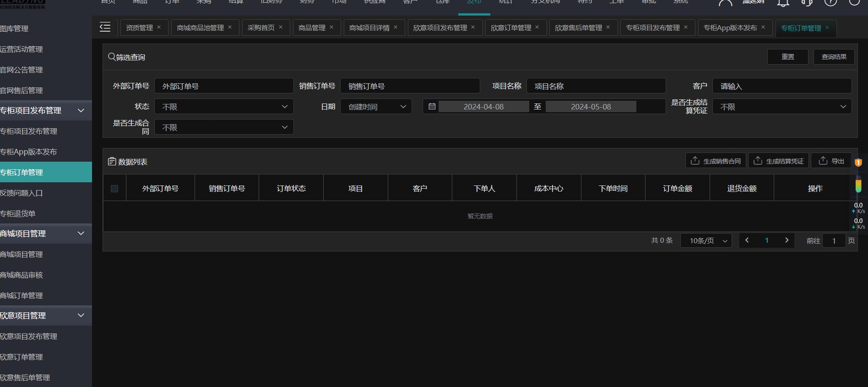
Task: Close the 专柜项目发布管理 tab
Action: [x=686, y=27]
